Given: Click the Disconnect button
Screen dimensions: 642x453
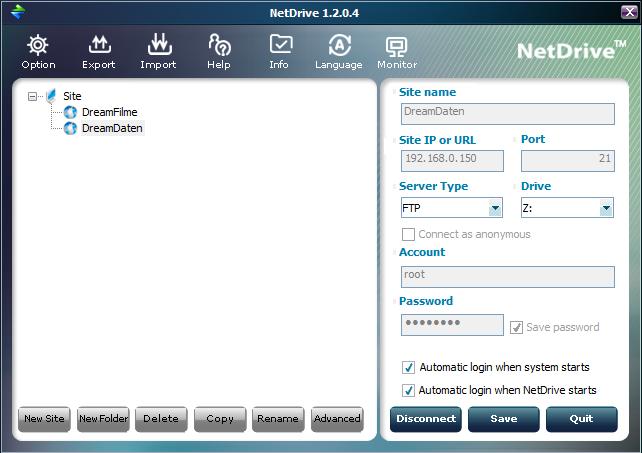Looking at the screenshot, I should tap(426, 419).
